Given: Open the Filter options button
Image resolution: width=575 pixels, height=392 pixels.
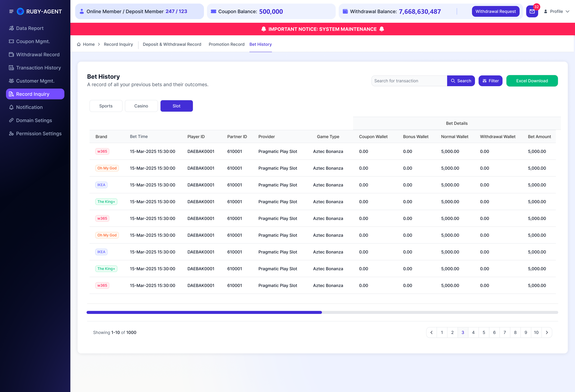Looking at the screenshot, I should (x=490, y=81).
